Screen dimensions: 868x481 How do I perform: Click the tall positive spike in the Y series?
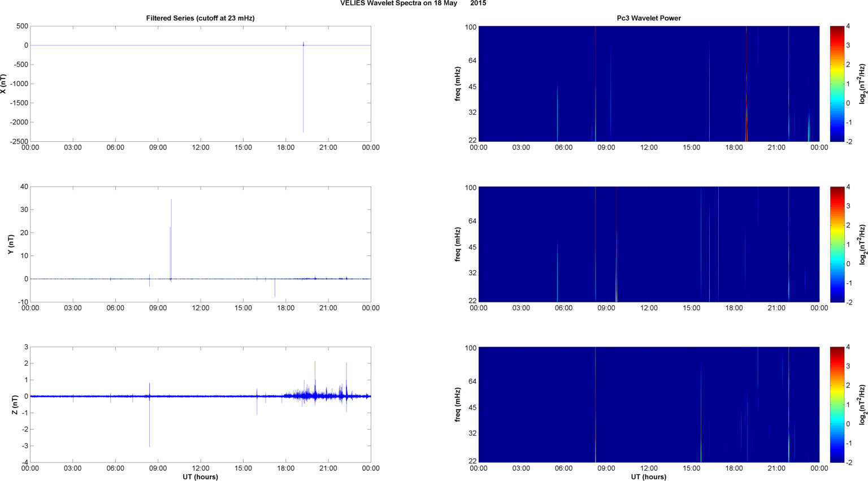click(x=171, y=237)
